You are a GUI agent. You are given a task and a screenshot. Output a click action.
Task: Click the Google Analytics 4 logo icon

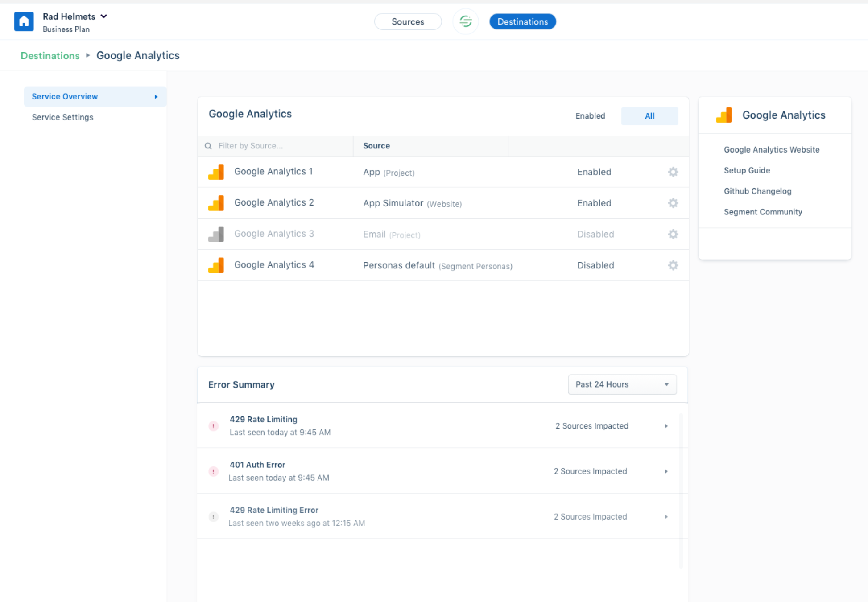tap(216, 266)
